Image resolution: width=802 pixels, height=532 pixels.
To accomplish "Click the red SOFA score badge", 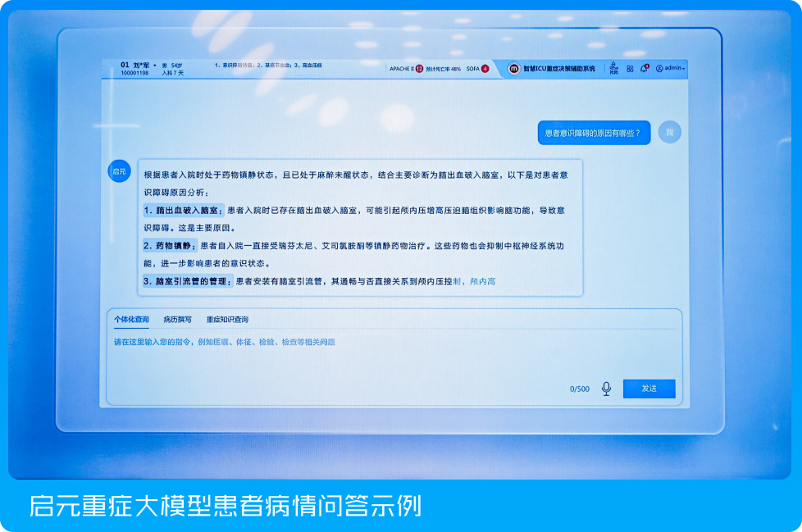I will pyautogui.click(x=485, y=69).
